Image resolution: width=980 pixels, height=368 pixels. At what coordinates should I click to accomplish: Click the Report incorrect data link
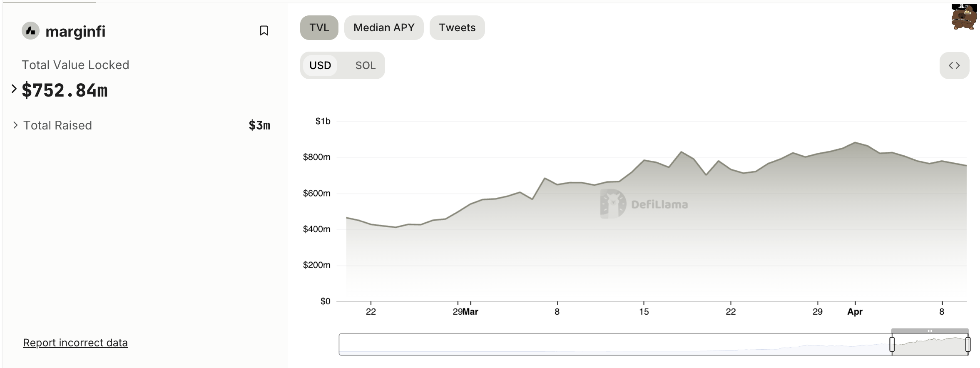pyautogui.click(x=75, y=343)
